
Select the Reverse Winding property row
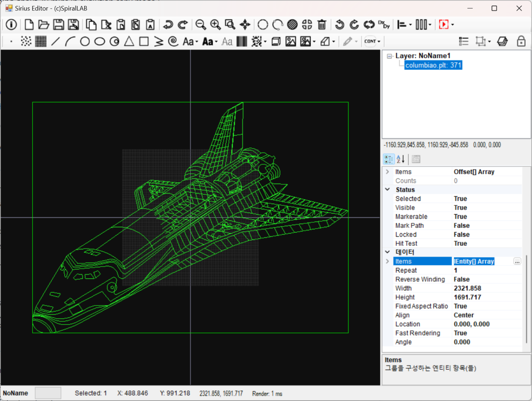[x=458, y=279]
